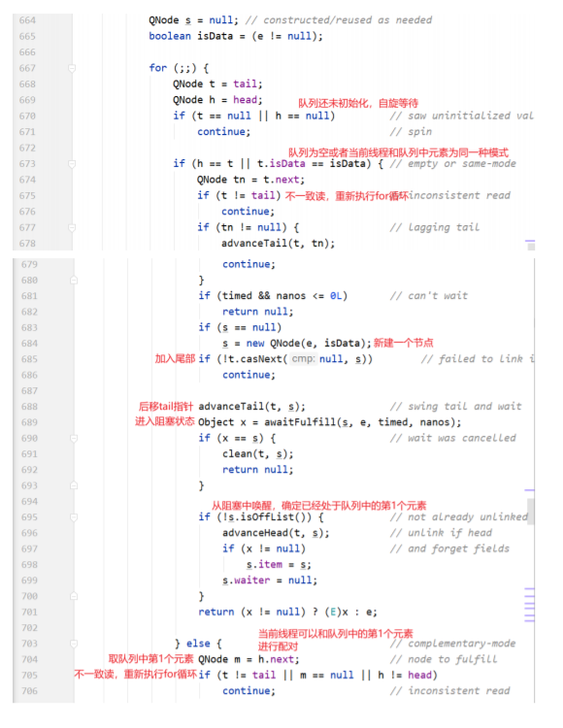Collapse the fold marker at line 690
The image size is (563, 728).
pyautogui.click(x=74, y=439)
